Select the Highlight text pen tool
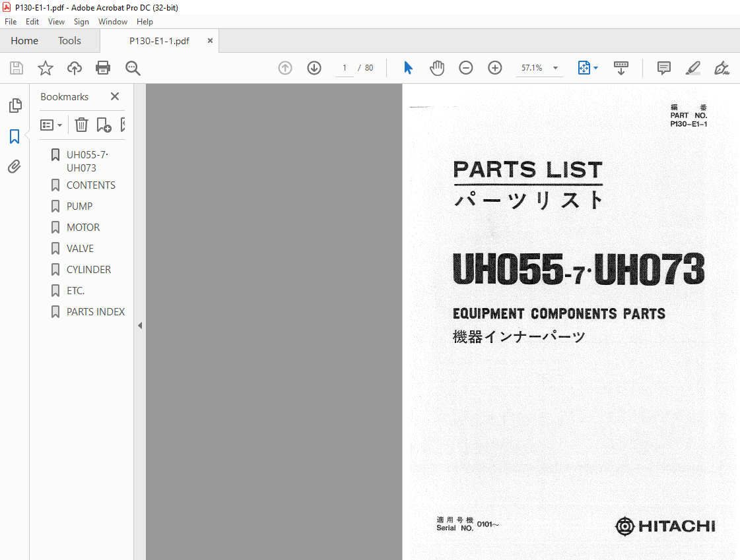The width and height of the screenshot is (740, 560). coord(693,69)
